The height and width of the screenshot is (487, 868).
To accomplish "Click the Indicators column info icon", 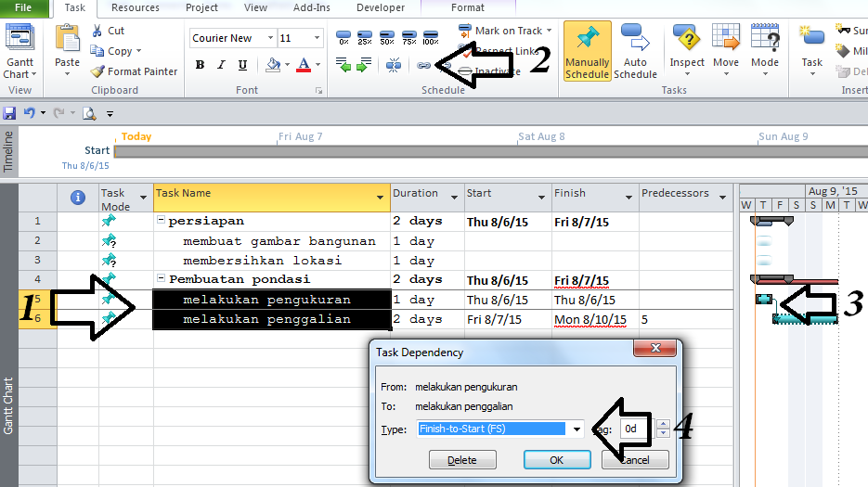I will pos(78,198).
